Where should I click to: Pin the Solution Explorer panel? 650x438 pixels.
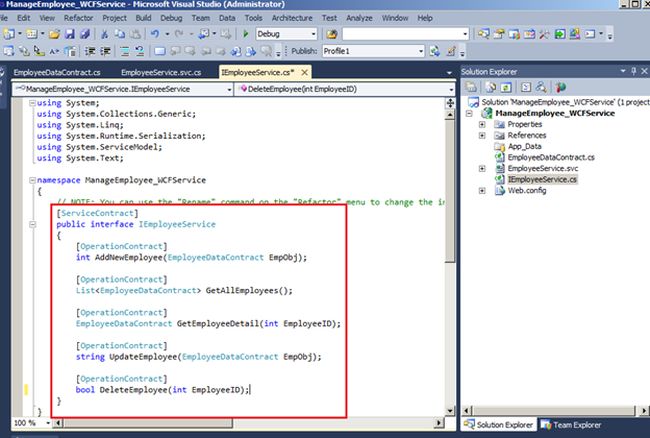634,71
